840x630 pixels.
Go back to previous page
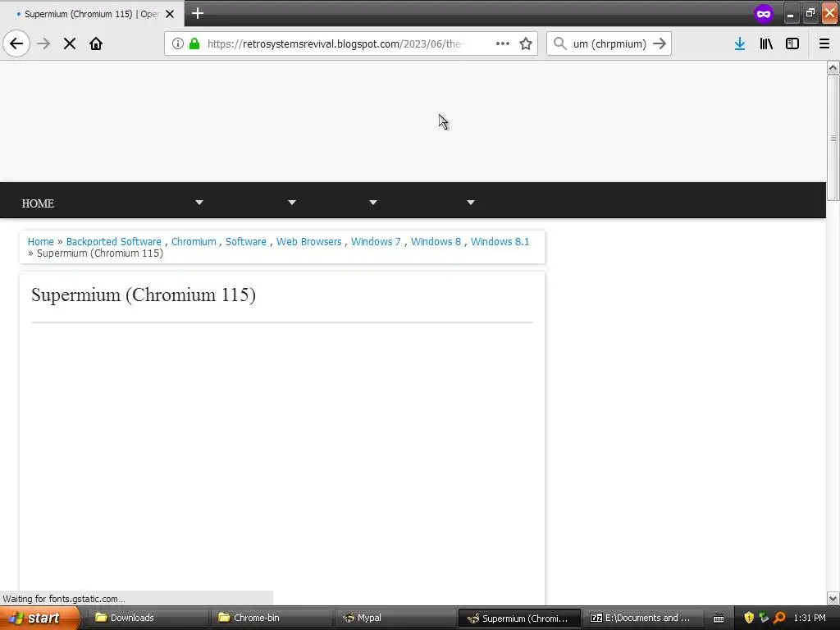point(16,43)
